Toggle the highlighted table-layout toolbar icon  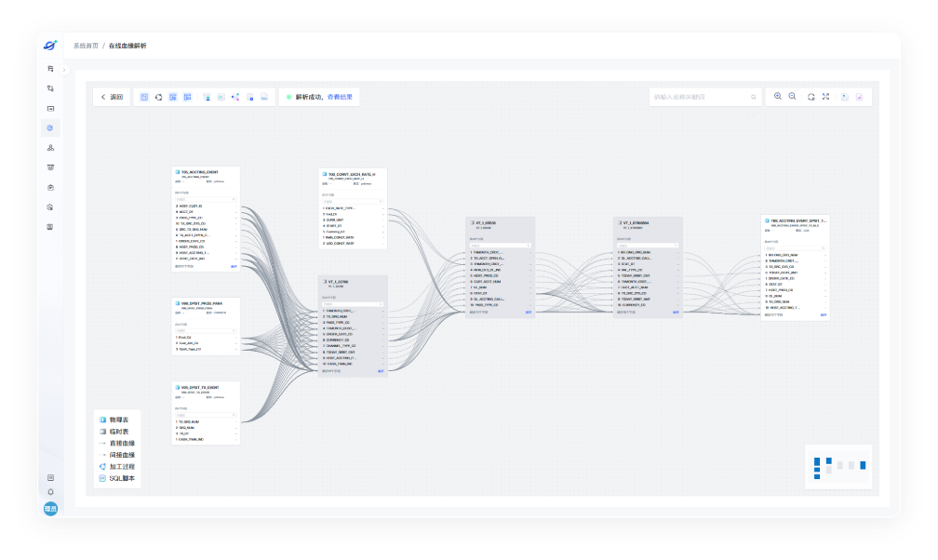tap(144, 97)
